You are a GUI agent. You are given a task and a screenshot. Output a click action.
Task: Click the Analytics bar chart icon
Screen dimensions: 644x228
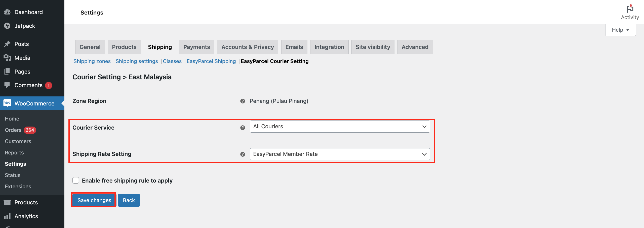[7, 216]
